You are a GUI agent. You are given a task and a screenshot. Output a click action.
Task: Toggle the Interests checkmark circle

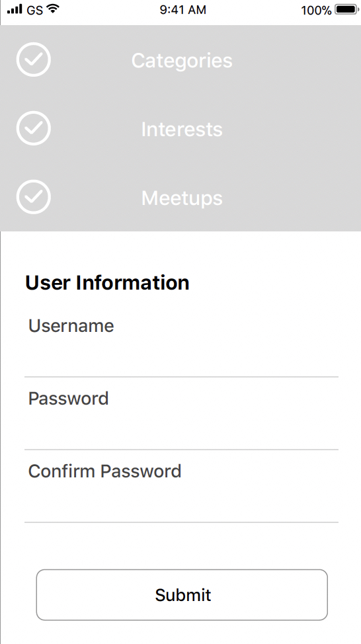(x=34, y=128)
